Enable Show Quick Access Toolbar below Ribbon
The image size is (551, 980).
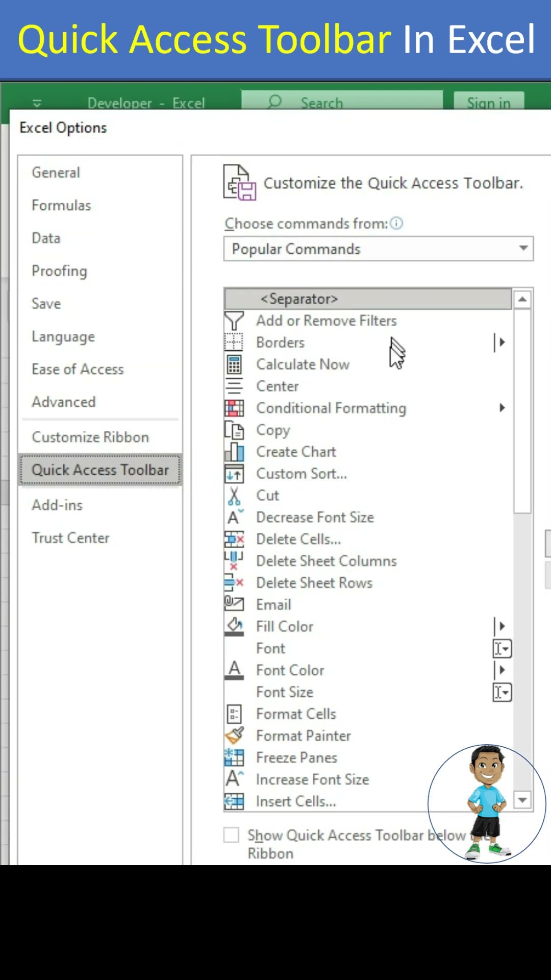coord(232,836)
